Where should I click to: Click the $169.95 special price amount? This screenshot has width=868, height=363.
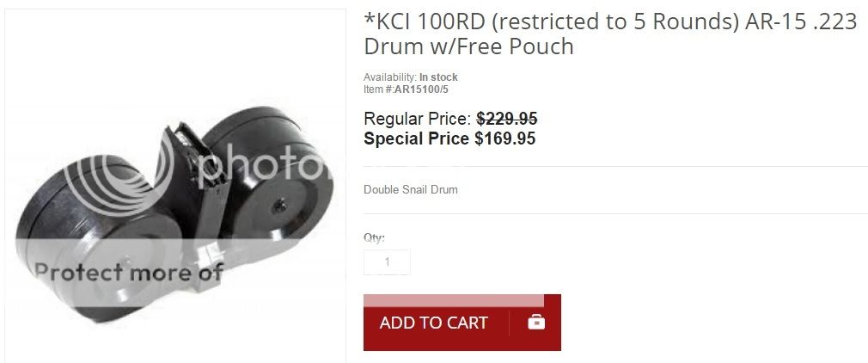tap(504, 138)
